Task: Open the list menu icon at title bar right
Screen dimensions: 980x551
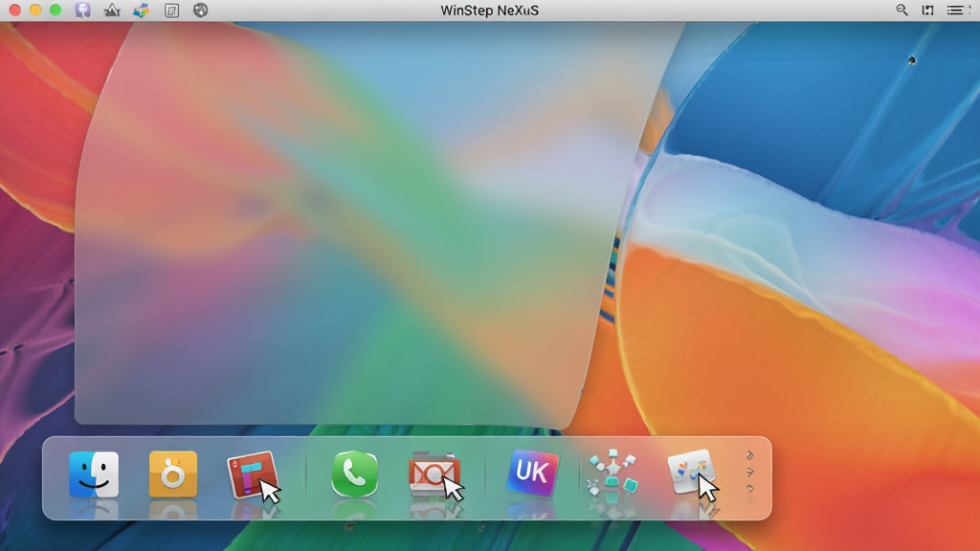Action: tap(955, 10)
